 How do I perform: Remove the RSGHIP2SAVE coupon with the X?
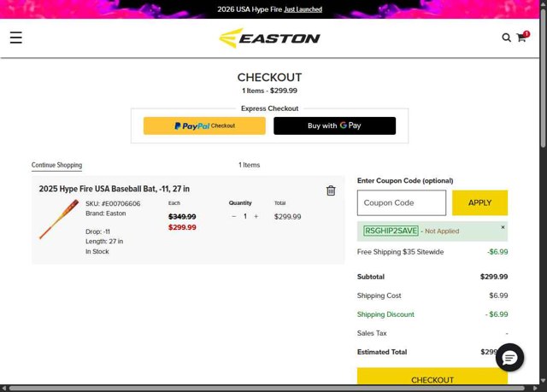(x=503, y=227)
